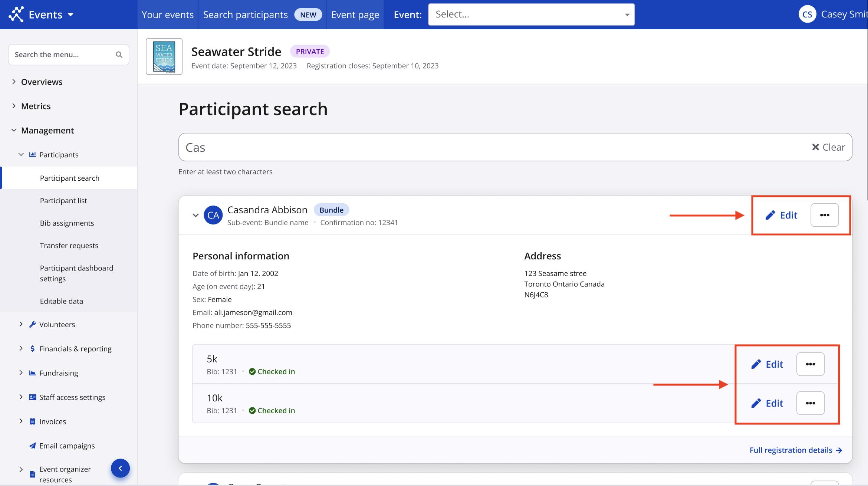
Task: Edit the 5k registration
Action: point(767,364)
